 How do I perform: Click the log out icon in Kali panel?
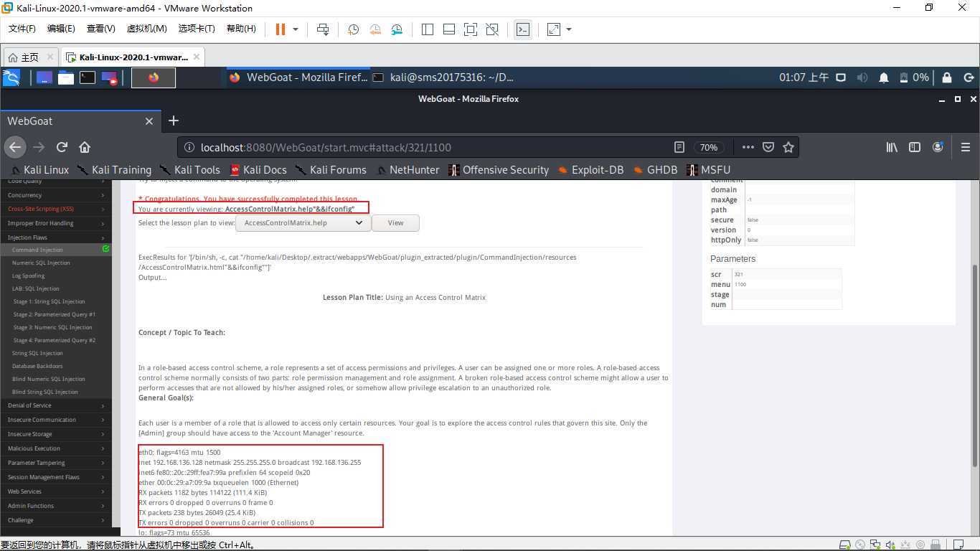(x=969, y=77)
